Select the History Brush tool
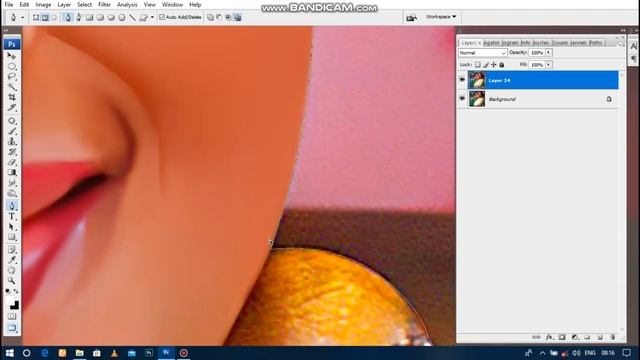Screen dimensions: 640x360 click(12, 152)
